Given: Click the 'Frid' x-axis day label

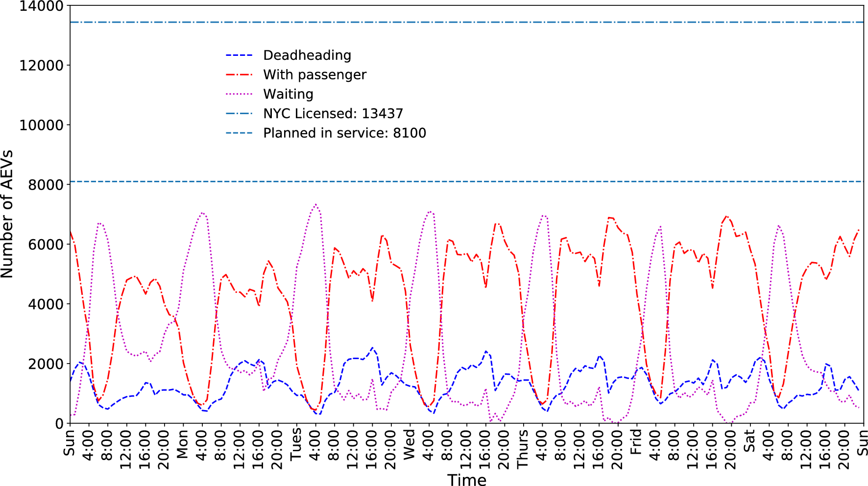Looking at the screenshot, I should point(636,442).
